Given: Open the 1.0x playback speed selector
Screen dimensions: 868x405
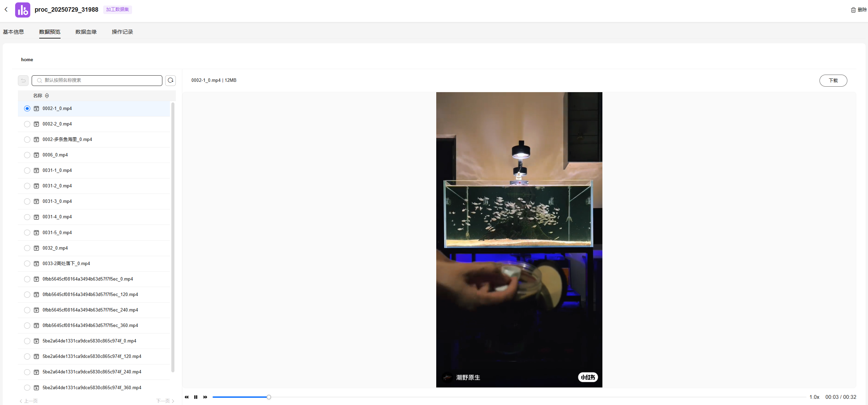Looking at the screenshot, I should (814, 397).
